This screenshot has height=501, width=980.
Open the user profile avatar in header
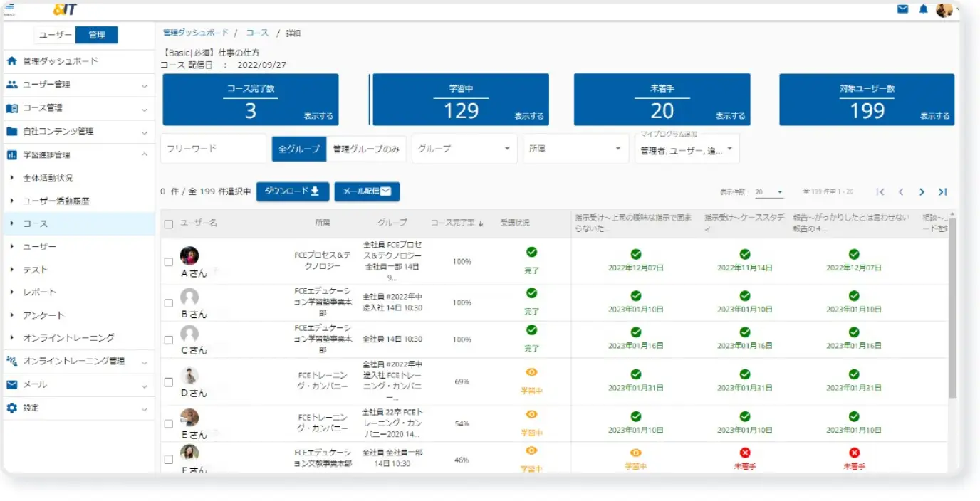point(944,9)
